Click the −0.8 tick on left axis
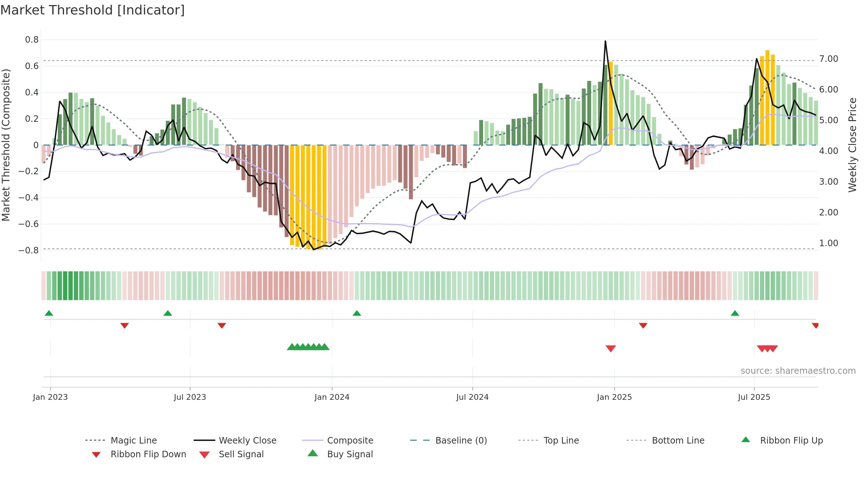The height and width of the screenshot is (488, 868). point(29,250)
